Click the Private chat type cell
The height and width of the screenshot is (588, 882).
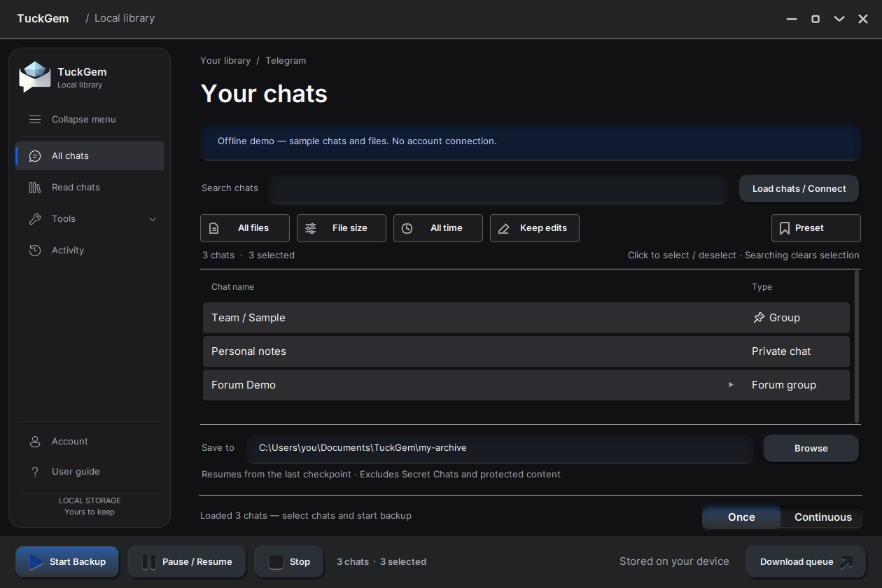[x=781, y=351]
